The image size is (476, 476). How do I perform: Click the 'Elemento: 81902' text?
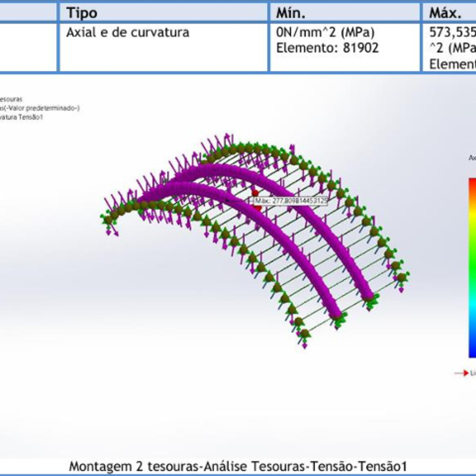click(x=328, y=48)
